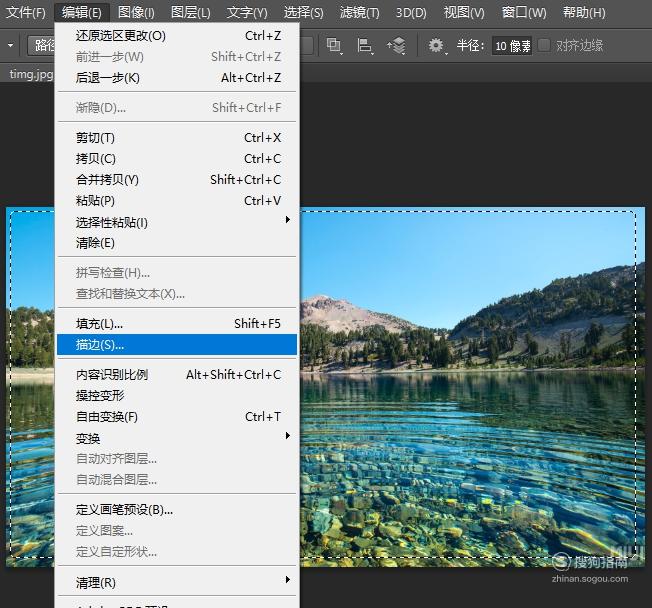652x608 pixels.
Task: Select 操控变形 menu entry
Action: tap(177, 395)
